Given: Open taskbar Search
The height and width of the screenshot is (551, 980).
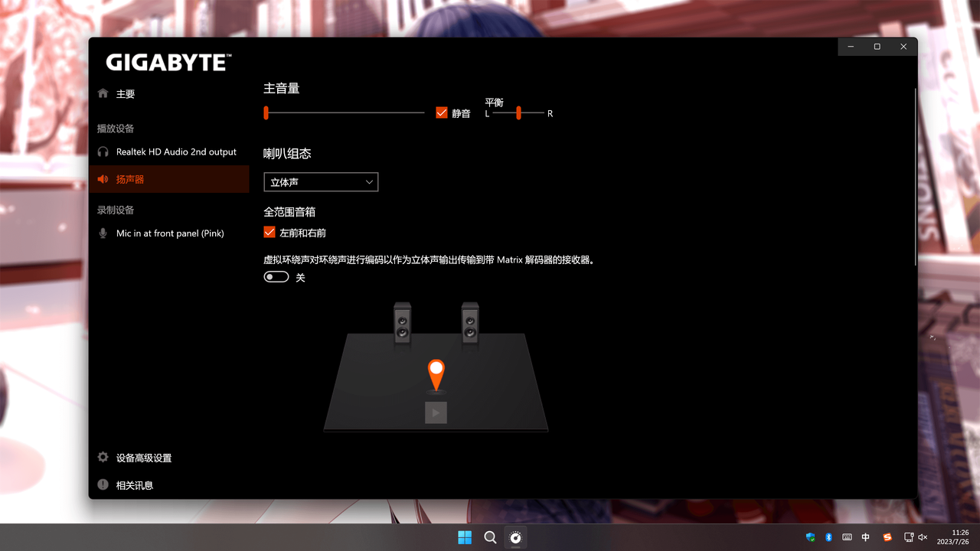Looking at the screenshot, I should 490,537.
